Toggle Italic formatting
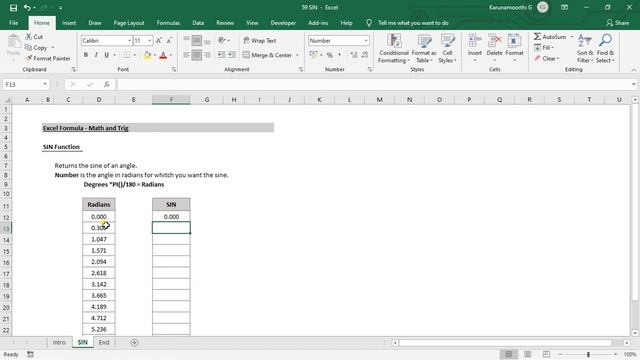Image resolution: width=640 pixels, height=360 pixels. coord(96,55)
